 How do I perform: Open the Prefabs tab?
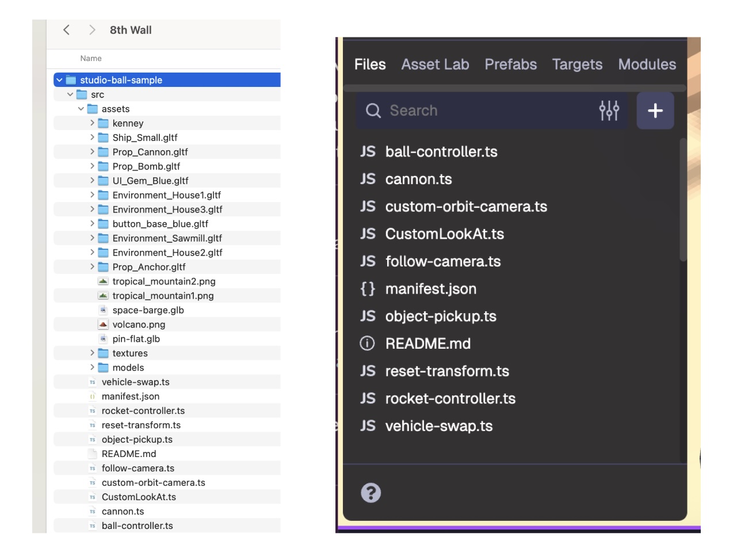[x=510, y=64]
